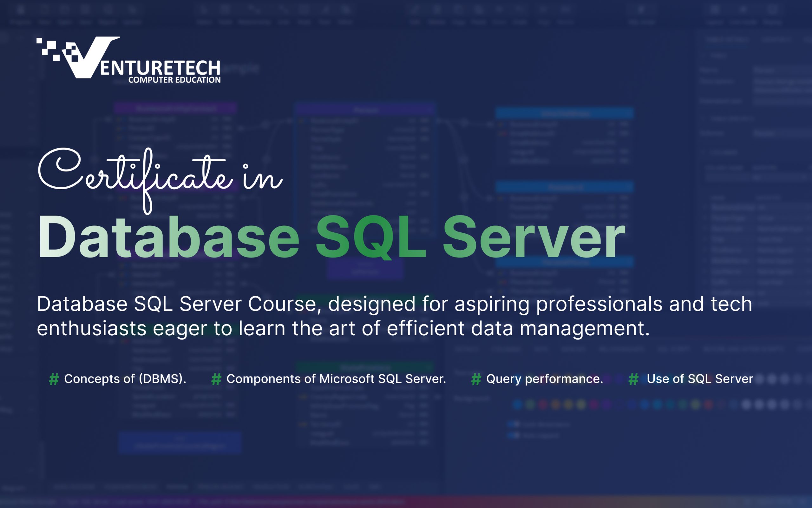This screenshot has height=508, width=812.
Task: Click the course description paragraph
Action: point(394,316)
